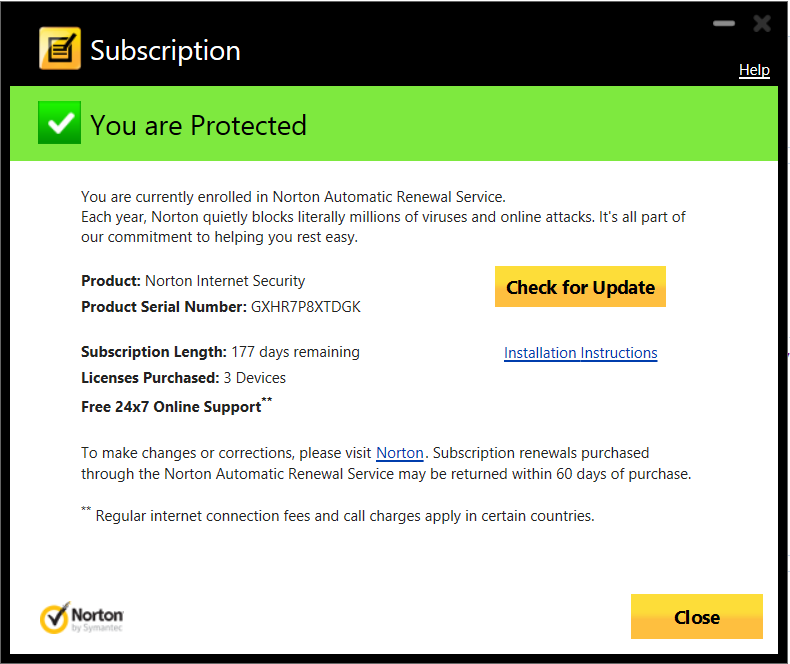Image resolution: width=790 pixels, height=664 pixels.
Task: Select the product serial number GXHR7P8XTDGK
Action: pos(305,307)
